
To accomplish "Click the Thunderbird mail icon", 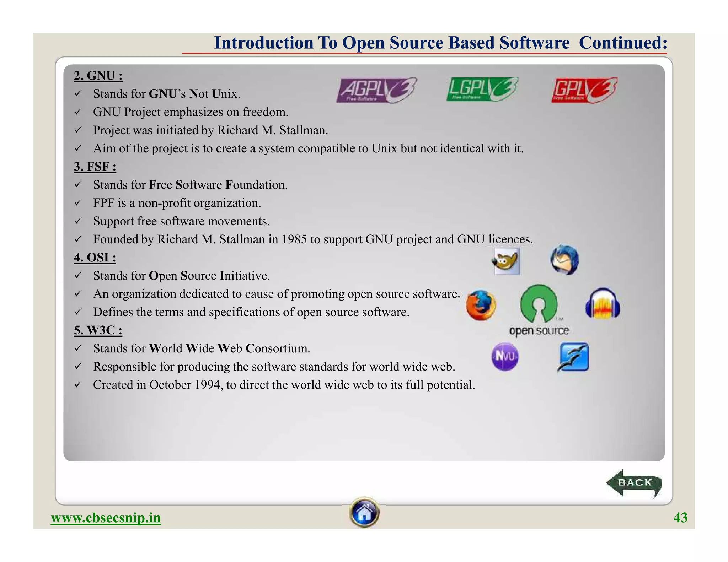I will 564,260.
